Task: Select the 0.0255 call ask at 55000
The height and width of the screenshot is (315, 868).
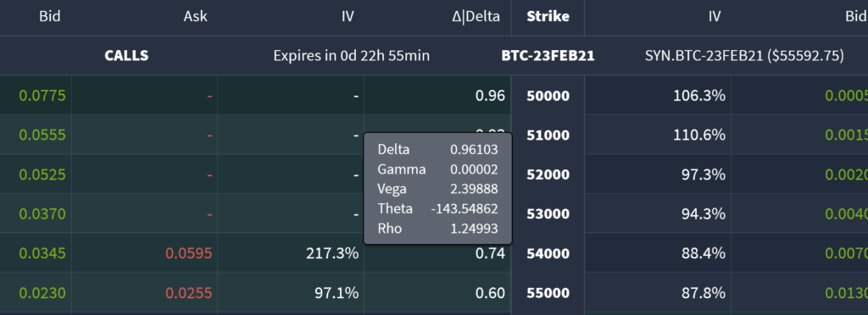Action: (x=189, y=293)
